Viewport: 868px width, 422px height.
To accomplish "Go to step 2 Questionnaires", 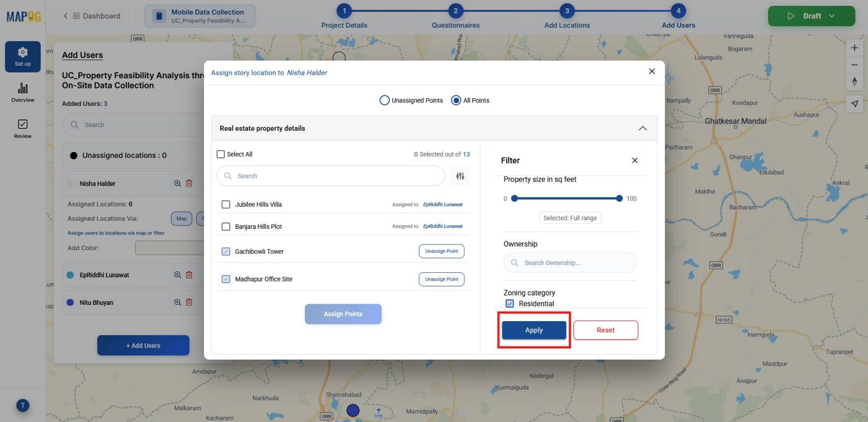I will click(456, 11).
